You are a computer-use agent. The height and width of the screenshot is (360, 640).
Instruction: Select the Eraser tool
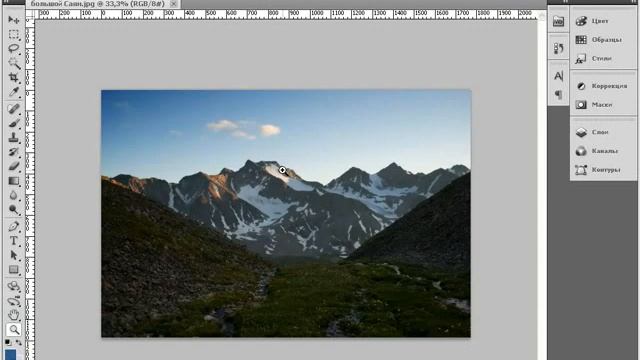point(14,166)
